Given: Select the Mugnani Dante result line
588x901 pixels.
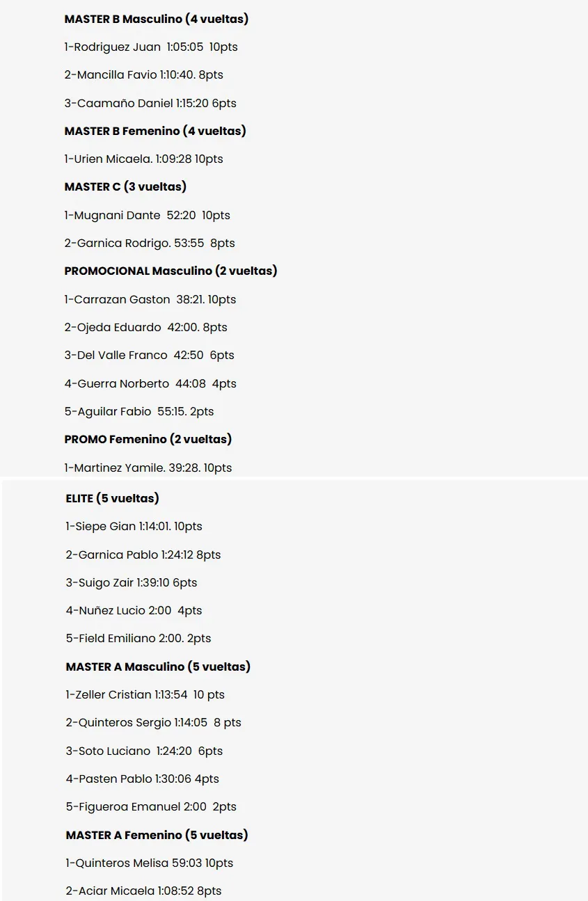Looking at the screenshot, I should pyautogui.click(x=147, y=216).
